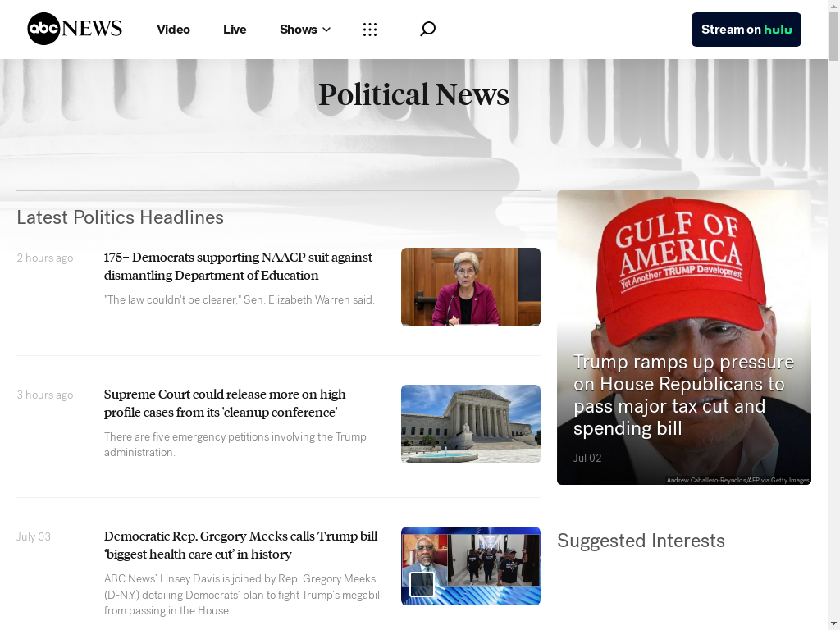Select the "2 hours ago" timestamp
Viewport: 840px width, 630px height.
[45, 258]
